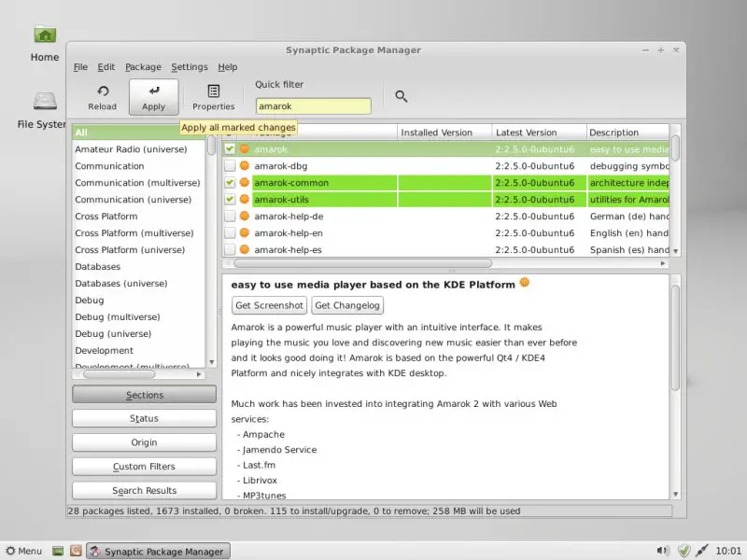
Task: Click the Get Screenshot button
Action: [x=269, y=305]
